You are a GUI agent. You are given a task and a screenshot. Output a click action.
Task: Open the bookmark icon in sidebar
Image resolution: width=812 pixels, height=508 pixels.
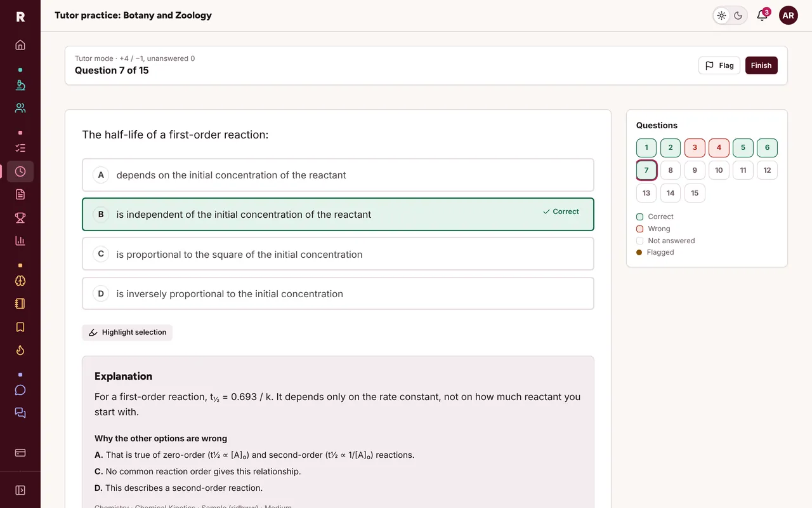tap(20, 327)
